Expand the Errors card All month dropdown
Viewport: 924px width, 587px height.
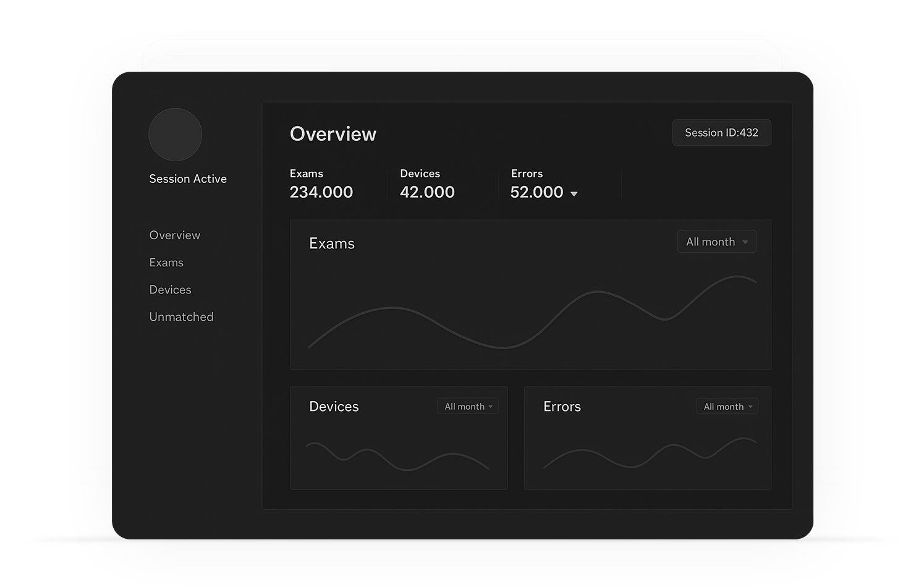(727, 407)
